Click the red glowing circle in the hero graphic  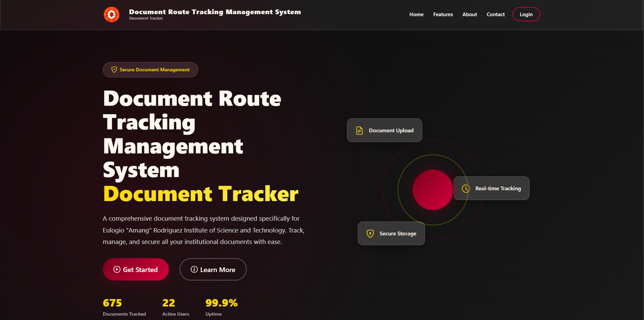433,190
